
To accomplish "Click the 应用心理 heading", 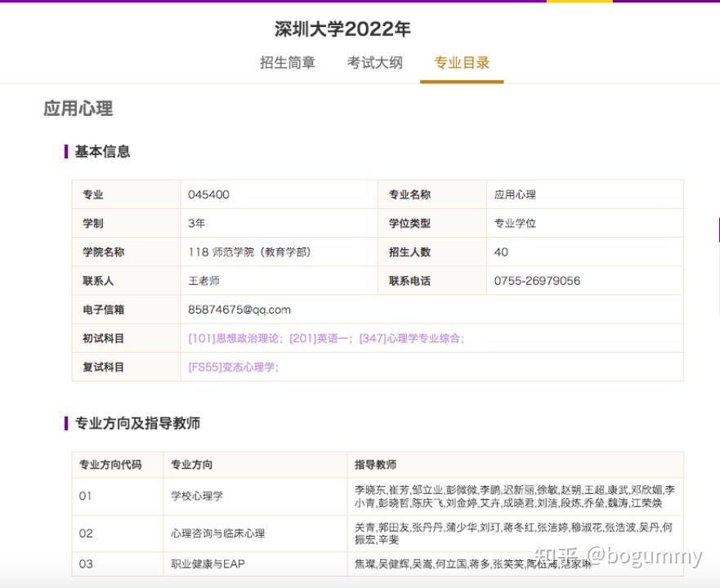I will 77,109.
